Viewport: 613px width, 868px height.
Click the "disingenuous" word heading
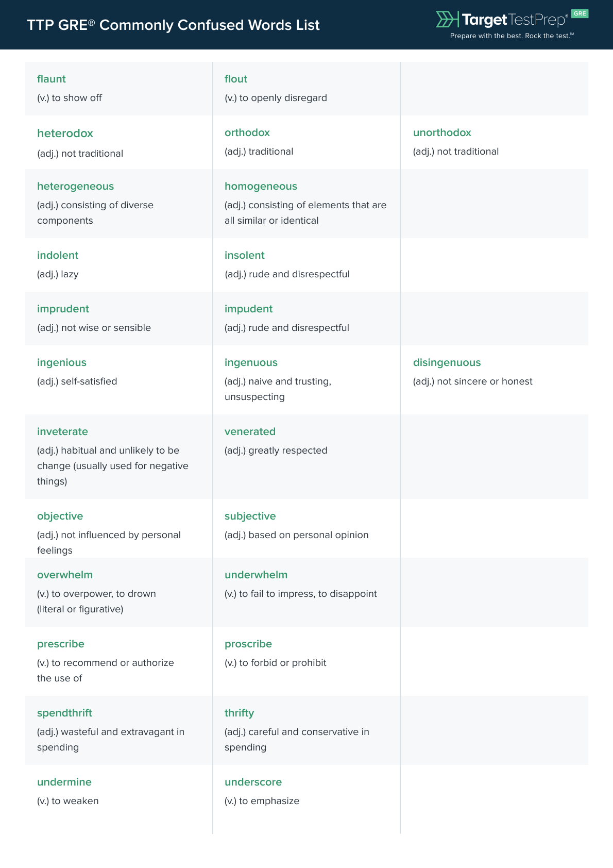[447, 362]
